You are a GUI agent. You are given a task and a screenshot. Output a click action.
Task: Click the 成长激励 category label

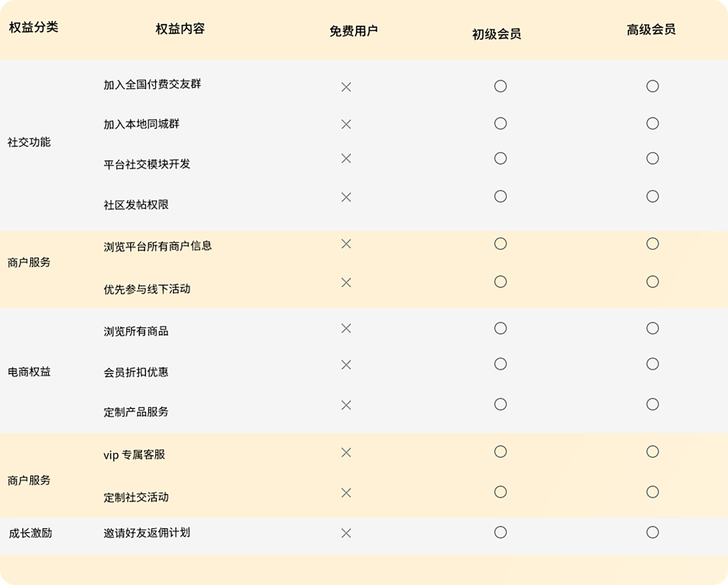[x=30, y=533]
